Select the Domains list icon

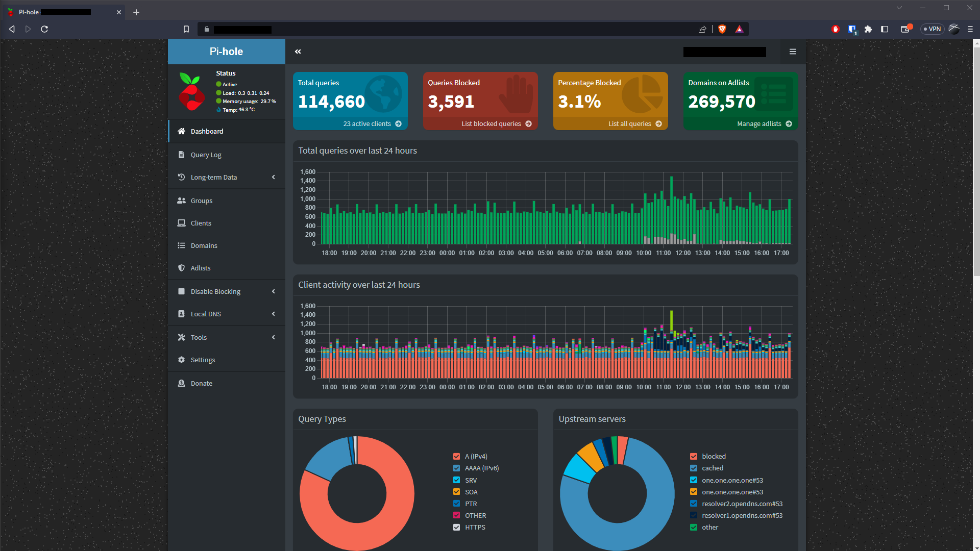(182, 245)
